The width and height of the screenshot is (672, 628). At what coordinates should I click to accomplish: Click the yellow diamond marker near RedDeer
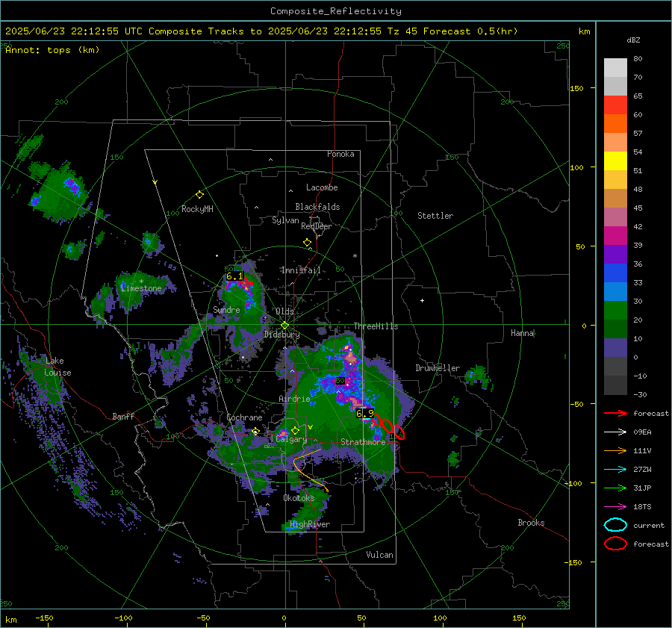coord(307,243)
